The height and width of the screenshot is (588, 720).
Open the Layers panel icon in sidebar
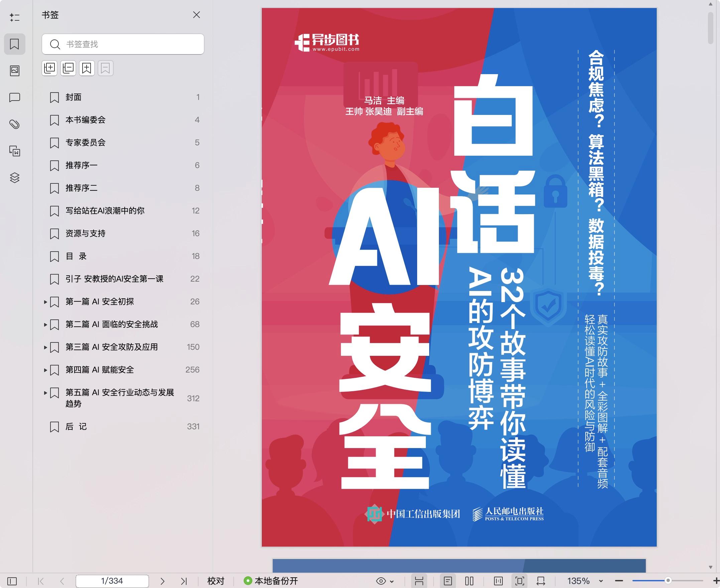(x=15, y=177)
